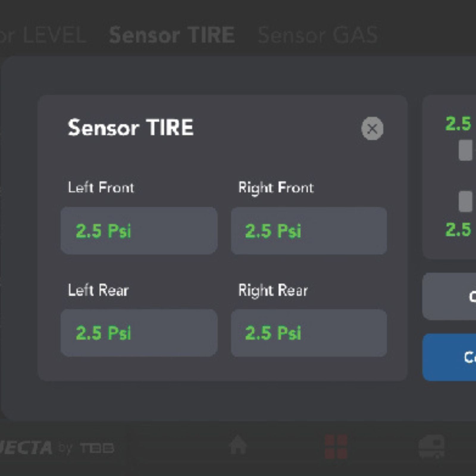Click the Right Front pressure field

pos(309,231)
